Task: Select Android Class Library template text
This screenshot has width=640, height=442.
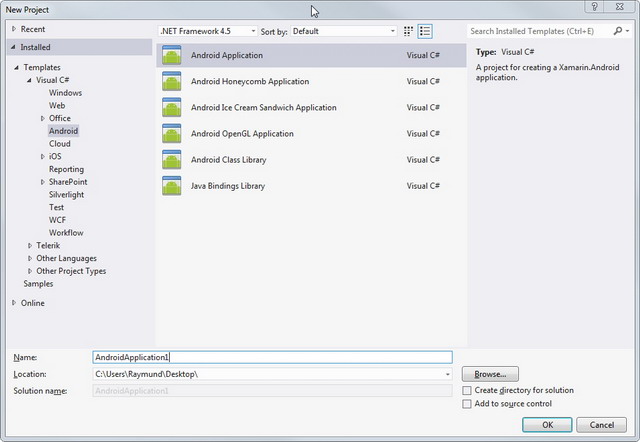Action: point(229,160)
